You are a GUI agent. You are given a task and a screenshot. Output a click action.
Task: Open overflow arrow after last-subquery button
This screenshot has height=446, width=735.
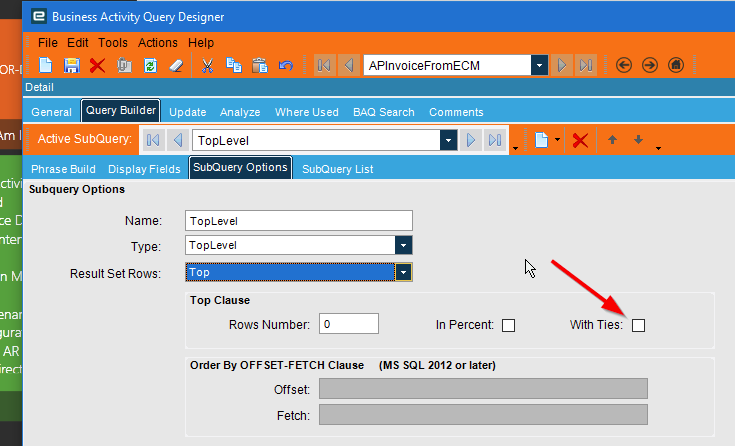click(515, 148)
